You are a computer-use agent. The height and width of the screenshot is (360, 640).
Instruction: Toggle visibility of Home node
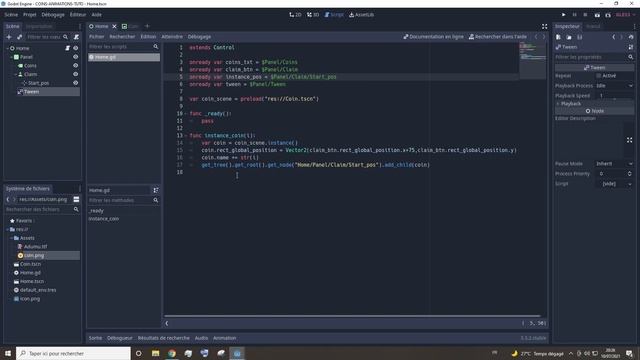click(76, 48)
